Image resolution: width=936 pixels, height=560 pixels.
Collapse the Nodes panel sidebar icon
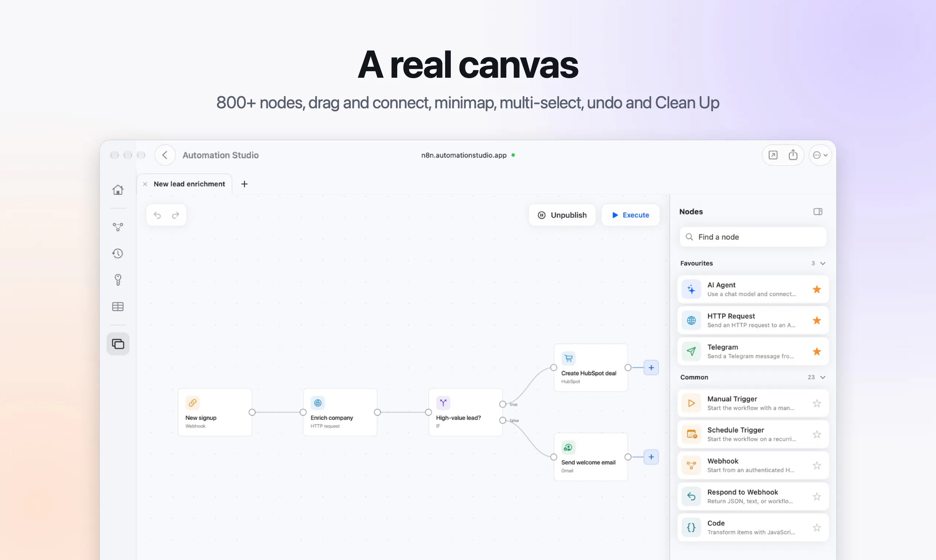coord(818,212)
